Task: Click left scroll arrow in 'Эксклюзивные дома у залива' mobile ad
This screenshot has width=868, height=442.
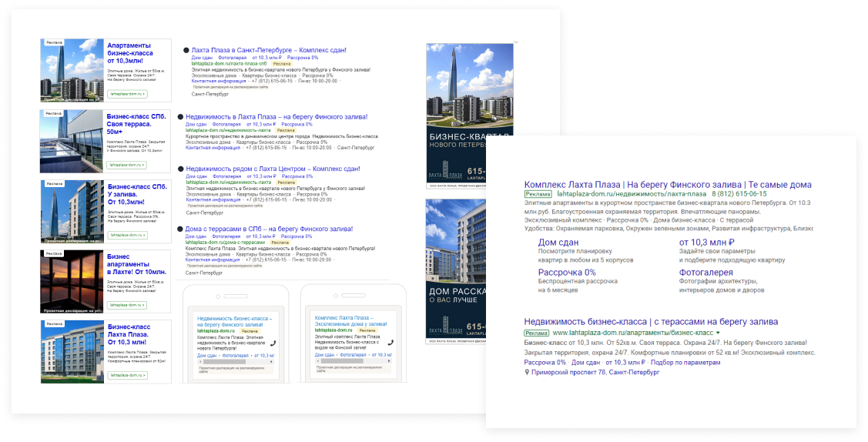Action: click(317, 361)
